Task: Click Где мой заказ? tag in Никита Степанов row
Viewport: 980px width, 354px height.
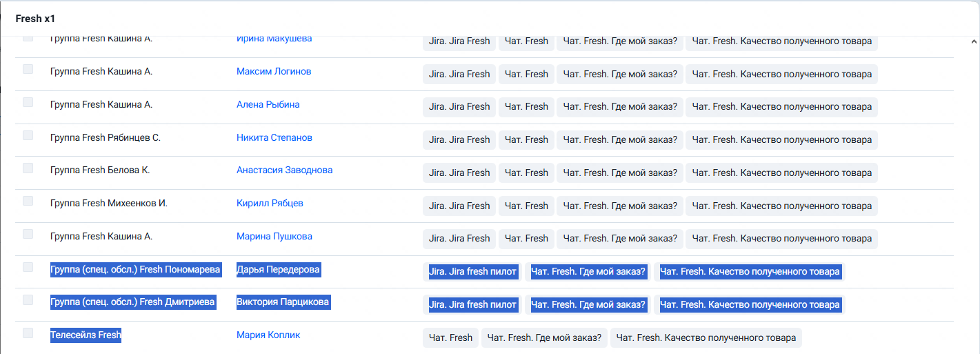Action: click(620, 139)
